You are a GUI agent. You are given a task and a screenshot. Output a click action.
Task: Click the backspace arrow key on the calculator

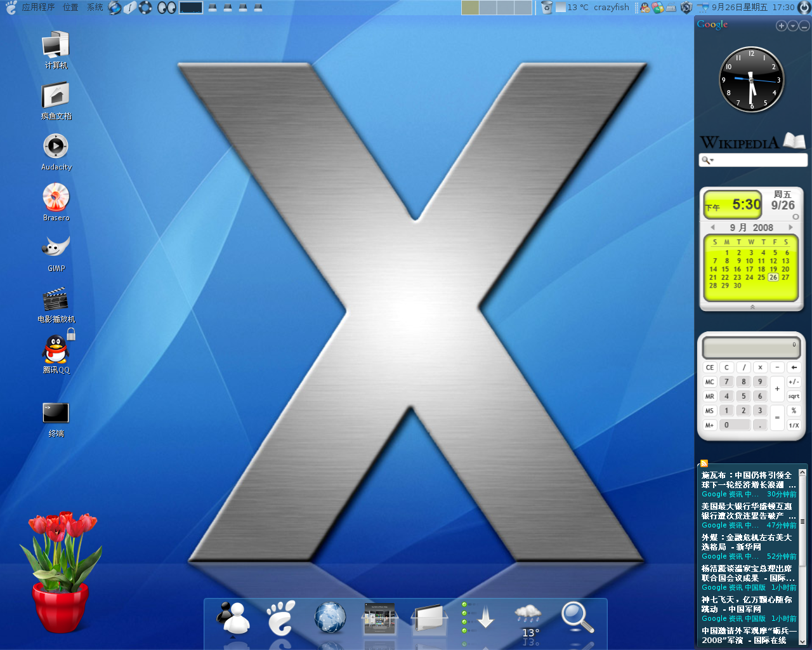pos(794,368)
